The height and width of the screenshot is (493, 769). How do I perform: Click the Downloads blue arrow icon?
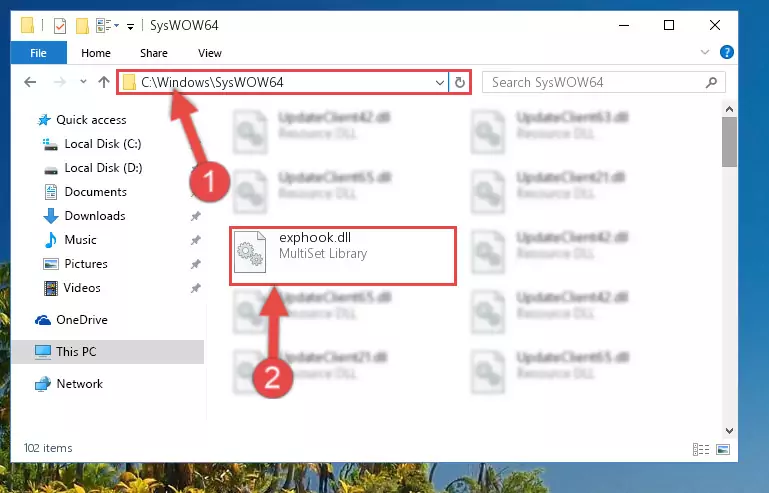click(51, 216)
